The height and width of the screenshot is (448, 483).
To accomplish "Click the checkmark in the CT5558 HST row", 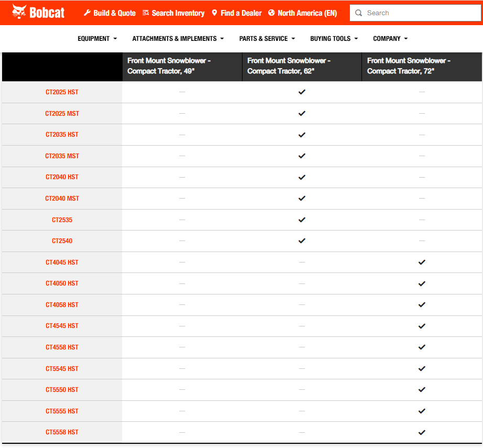I will click(422, 432).
